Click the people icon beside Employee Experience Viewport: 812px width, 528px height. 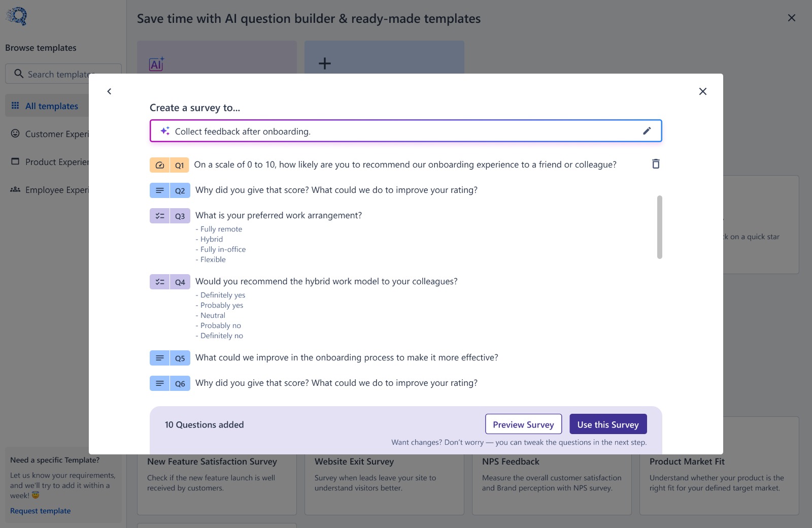(15, 189)
